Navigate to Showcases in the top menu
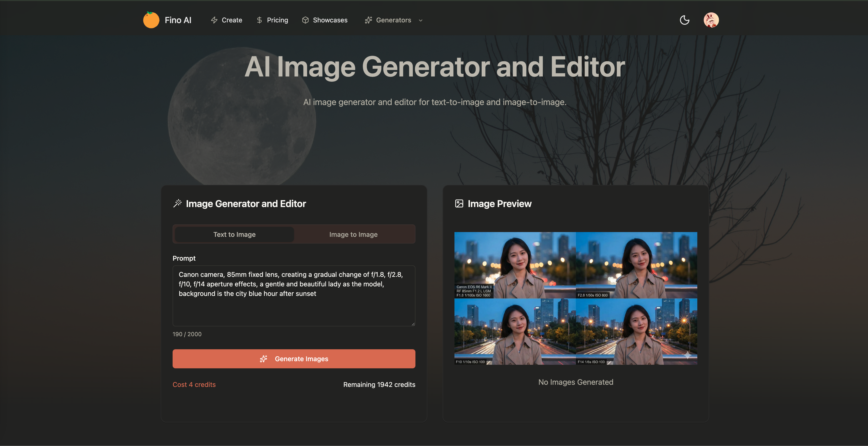The height and width of the screenshot is (446, 868). coord(330,20)
